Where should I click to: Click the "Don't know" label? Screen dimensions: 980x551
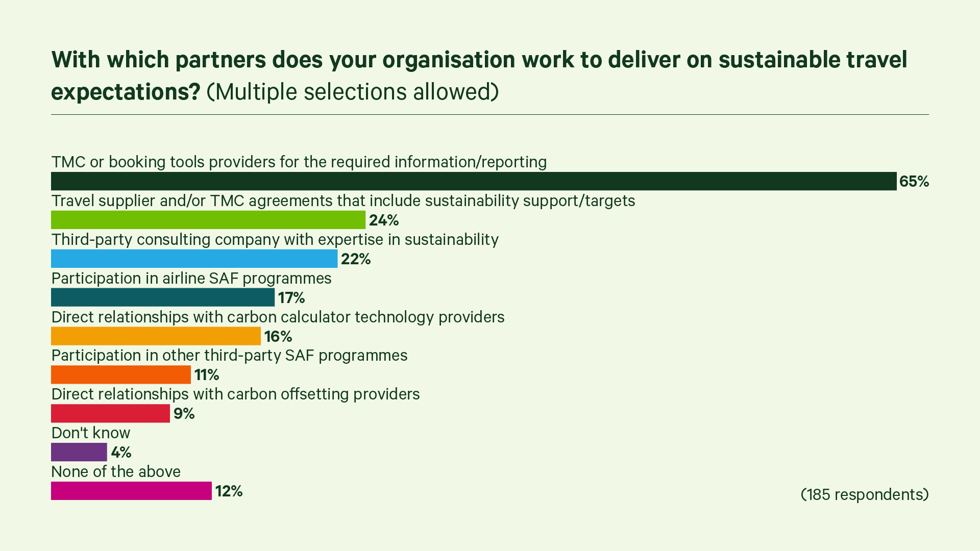point(91,433)
